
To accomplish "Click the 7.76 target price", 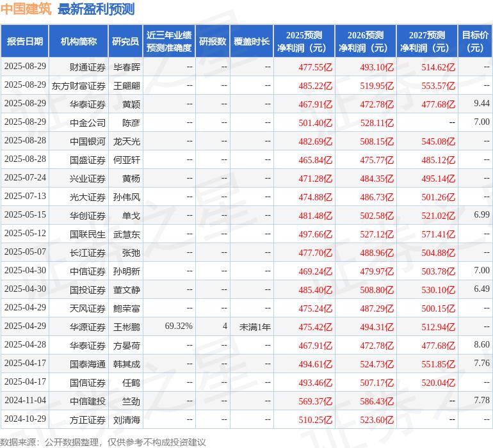I will coord(481,363).
